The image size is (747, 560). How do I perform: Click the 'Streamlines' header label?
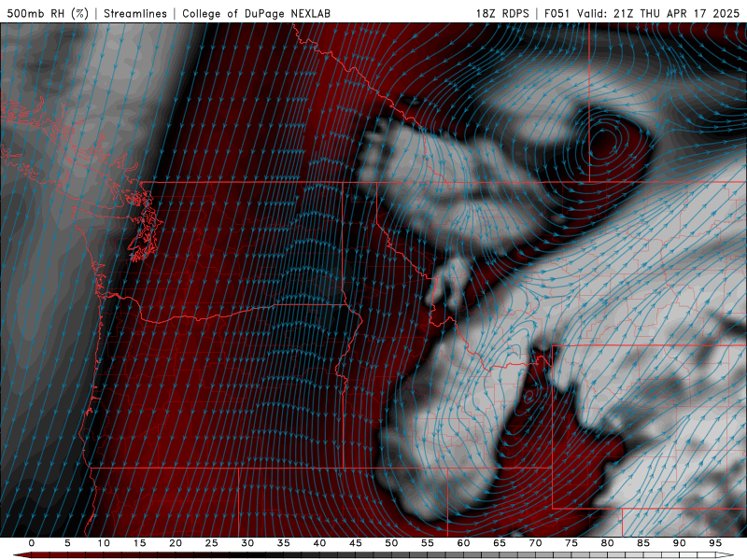click(135, 13)
